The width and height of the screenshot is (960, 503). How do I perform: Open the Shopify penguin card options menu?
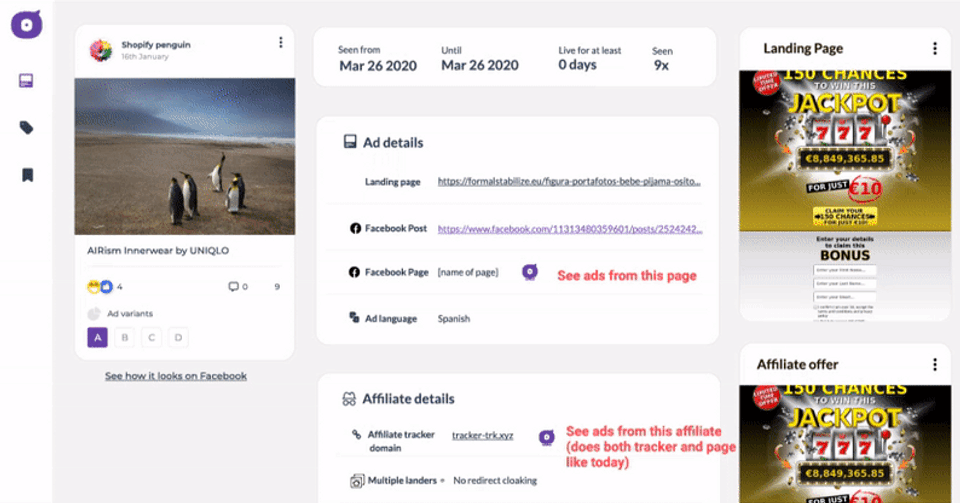point(281,42)
